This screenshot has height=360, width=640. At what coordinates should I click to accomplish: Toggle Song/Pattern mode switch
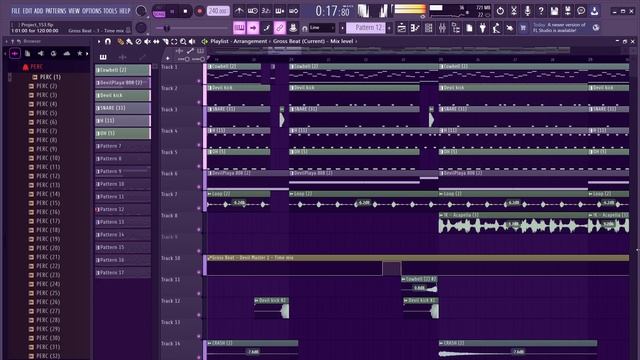tap(159, 12)
